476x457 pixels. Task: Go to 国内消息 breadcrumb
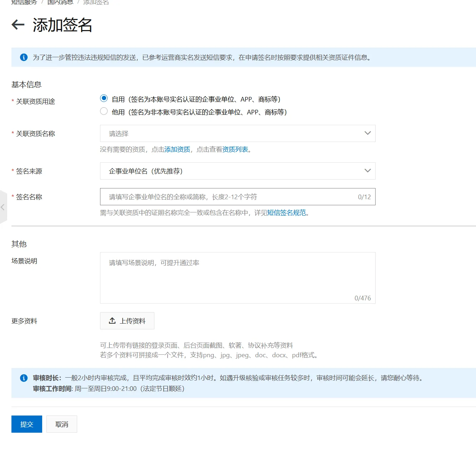[60, 2]
